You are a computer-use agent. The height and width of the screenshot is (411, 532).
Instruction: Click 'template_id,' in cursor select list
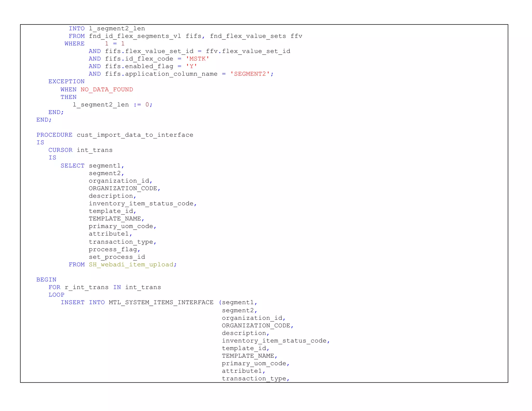(x=112, y=211)
